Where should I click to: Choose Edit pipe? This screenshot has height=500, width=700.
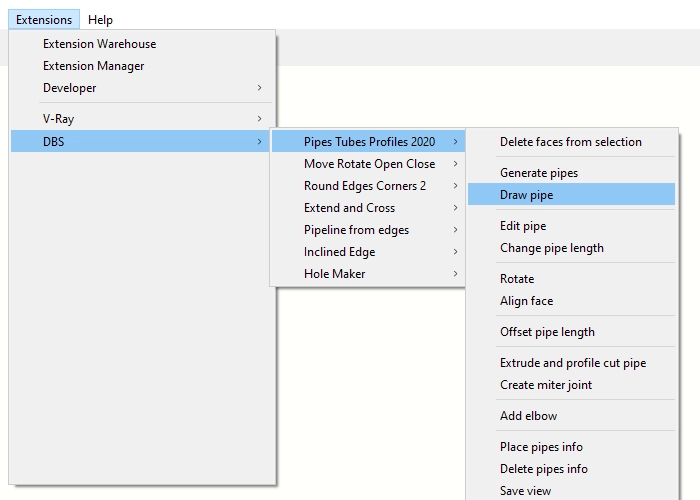(571, 225)
